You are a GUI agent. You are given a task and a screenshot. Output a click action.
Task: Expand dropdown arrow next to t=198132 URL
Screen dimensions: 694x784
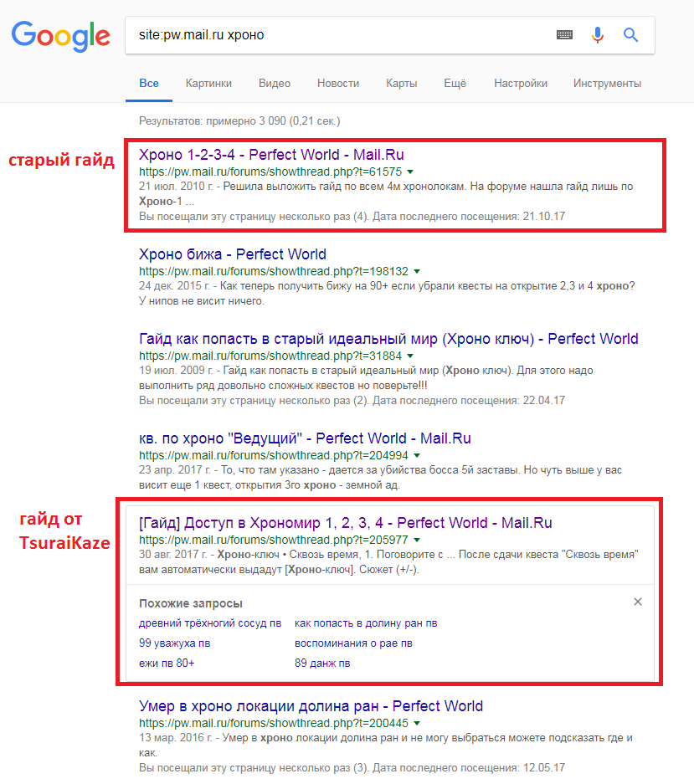(x=417, y=271)
